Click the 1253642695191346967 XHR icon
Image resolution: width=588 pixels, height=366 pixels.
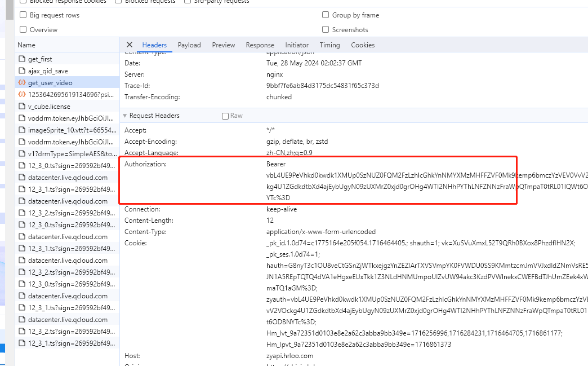coord(22,94)
